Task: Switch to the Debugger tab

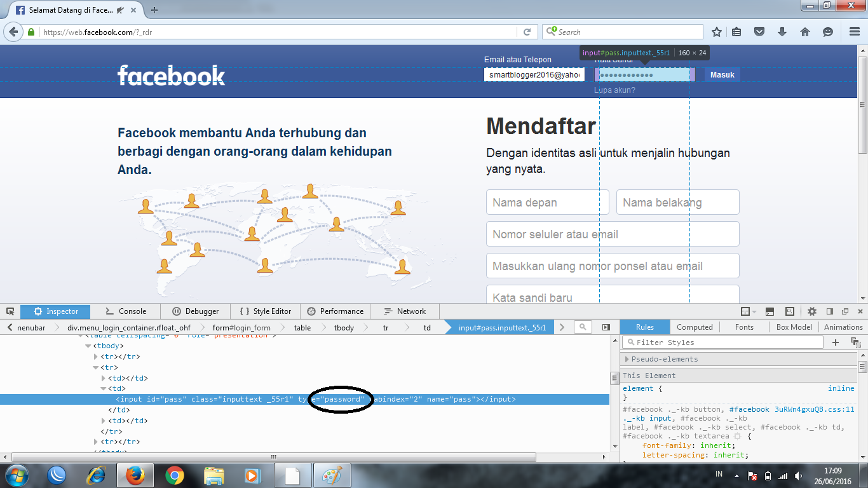Action: coord(195,311)
